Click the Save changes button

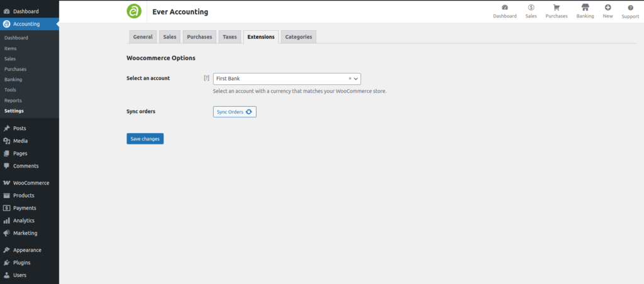point(145,139)
